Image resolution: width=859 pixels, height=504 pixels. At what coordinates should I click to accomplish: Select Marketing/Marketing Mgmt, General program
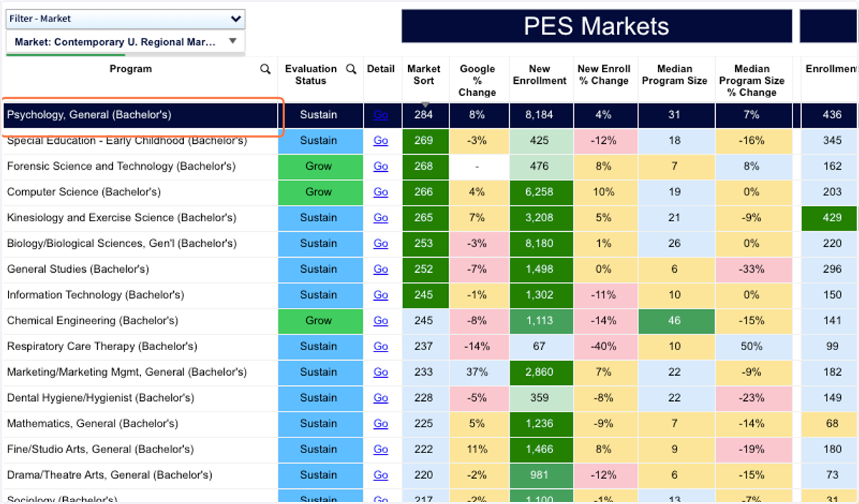[x=127, y=372]
